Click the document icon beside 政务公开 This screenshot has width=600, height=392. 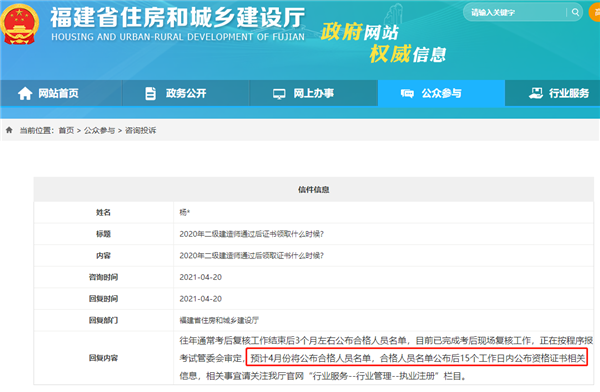click(x=151, y=93)
